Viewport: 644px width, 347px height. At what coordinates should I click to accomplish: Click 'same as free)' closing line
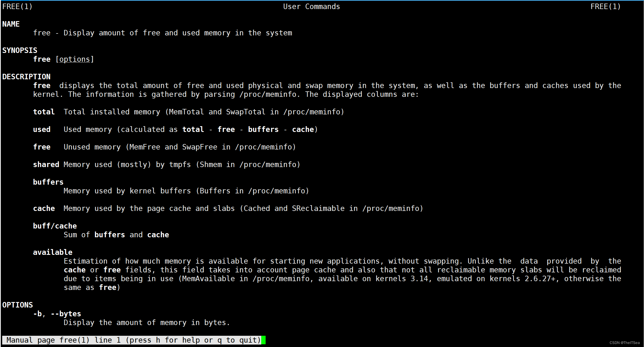[x=92, y=287]
